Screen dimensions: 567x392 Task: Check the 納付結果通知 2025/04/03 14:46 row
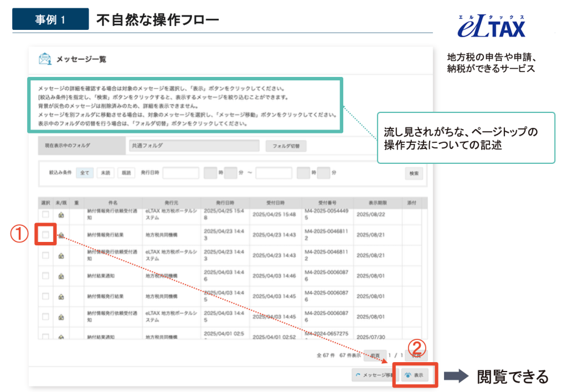(x=45, y=275)
